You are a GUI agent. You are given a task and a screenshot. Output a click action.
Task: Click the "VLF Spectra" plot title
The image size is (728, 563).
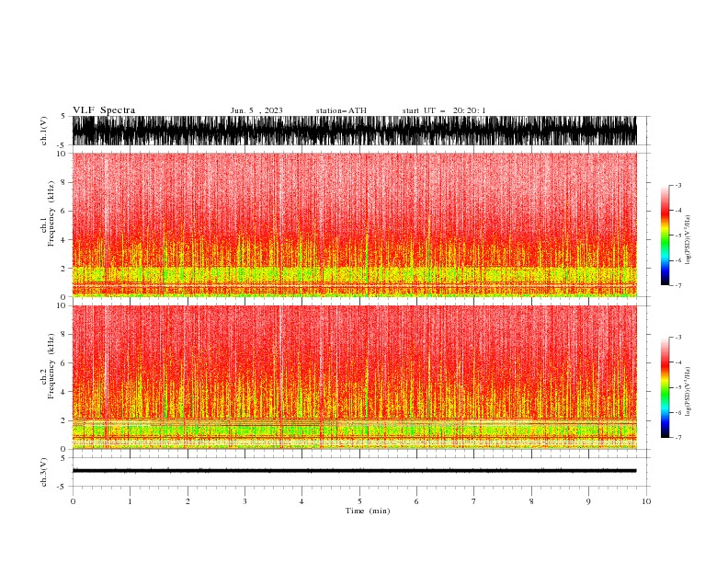pyautogui.click(x=104, y=110)
